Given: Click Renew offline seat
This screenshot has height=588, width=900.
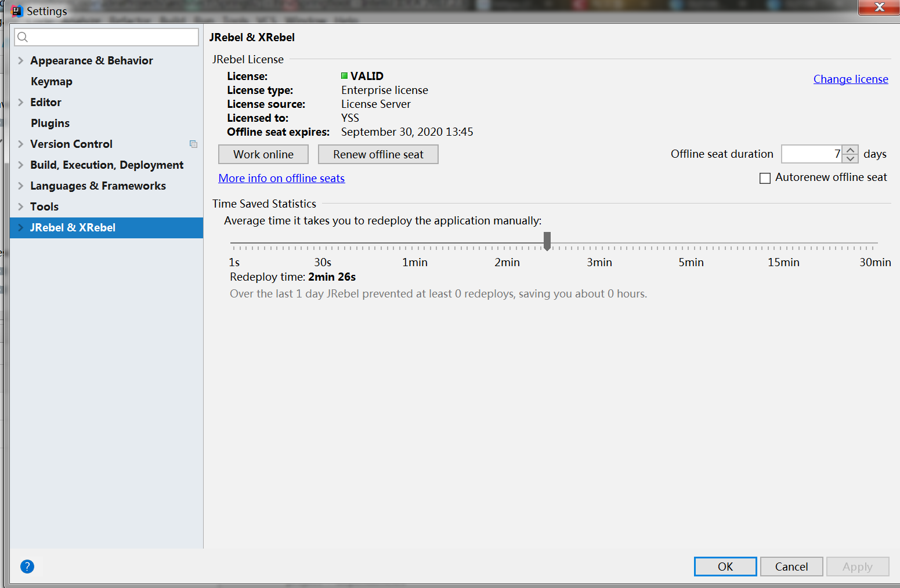Looking at the screenshot, I should 378,154.
